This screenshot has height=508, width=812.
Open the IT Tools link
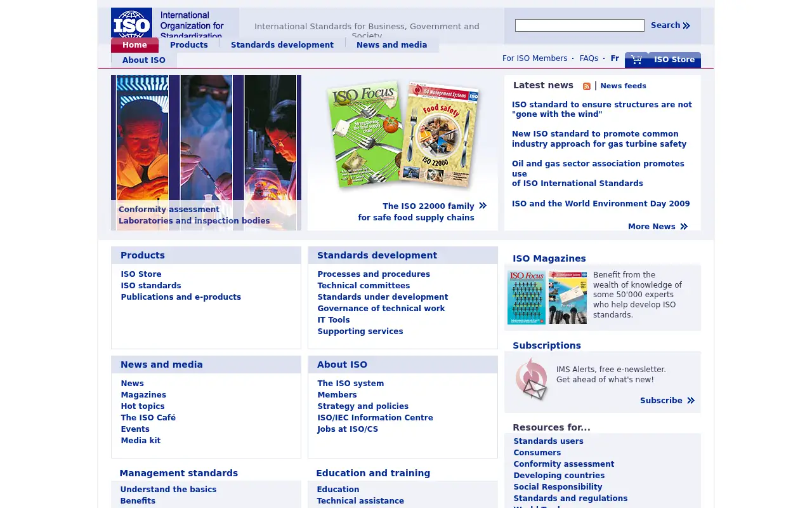(334, 320)
